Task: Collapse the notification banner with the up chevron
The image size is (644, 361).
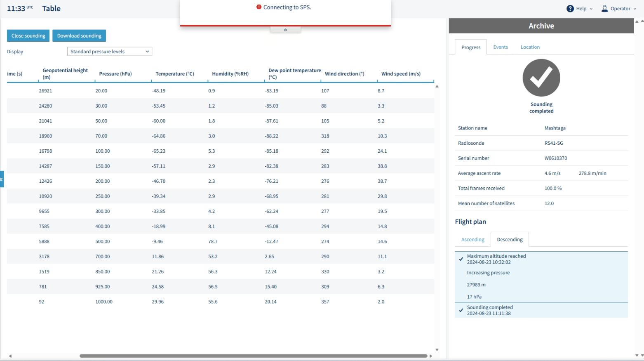Action: click(x=285, y=30)
